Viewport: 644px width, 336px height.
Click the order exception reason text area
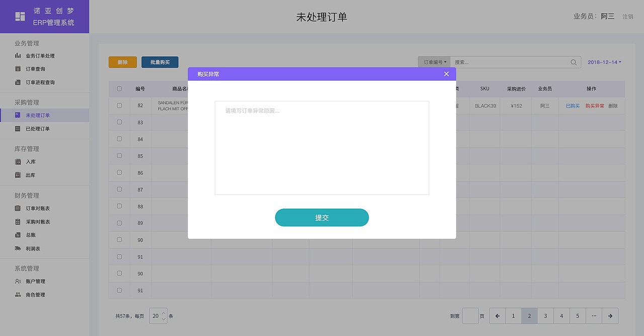[321, 147]
